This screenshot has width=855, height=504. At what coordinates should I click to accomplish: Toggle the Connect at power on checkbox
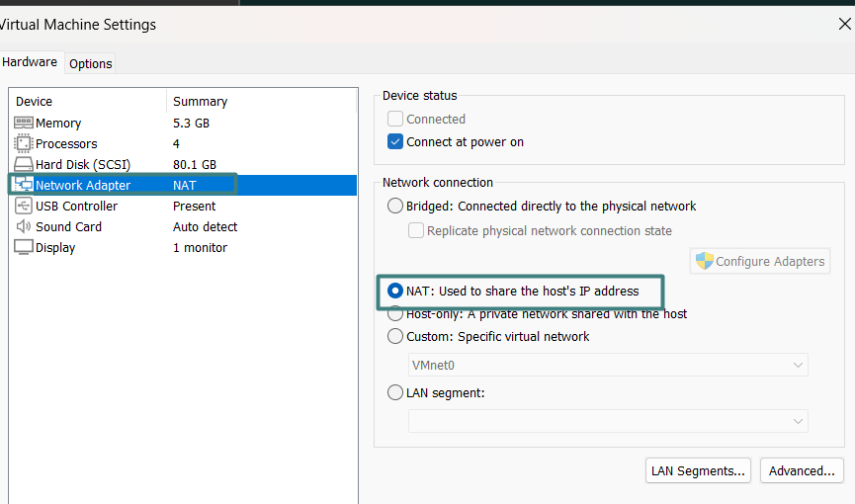395,142
